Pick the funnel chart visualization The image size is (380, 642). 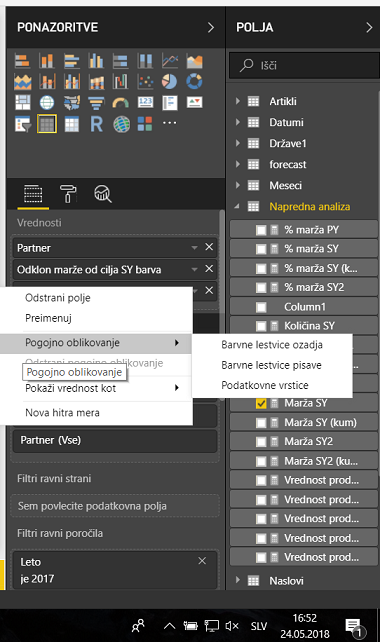point(96,103)
